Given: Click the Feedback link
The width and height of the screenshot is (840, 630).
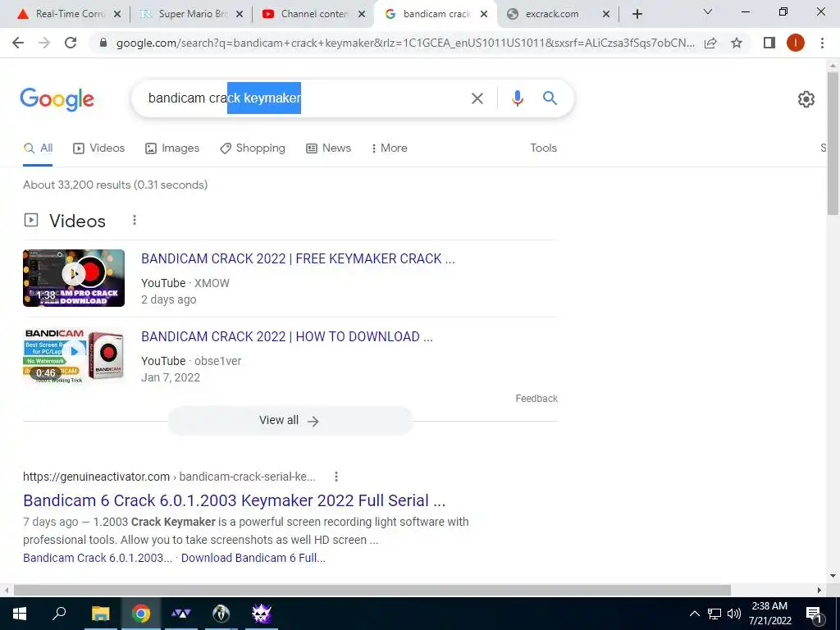Looking at the screenshot, I should click(536, 399).
